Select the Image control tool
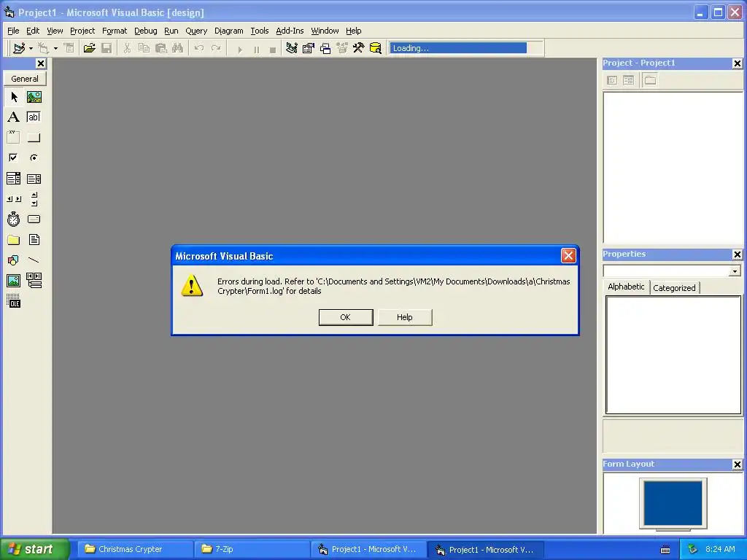The width and height of the screenshot is (747, 560). click(x=14, y=281)
